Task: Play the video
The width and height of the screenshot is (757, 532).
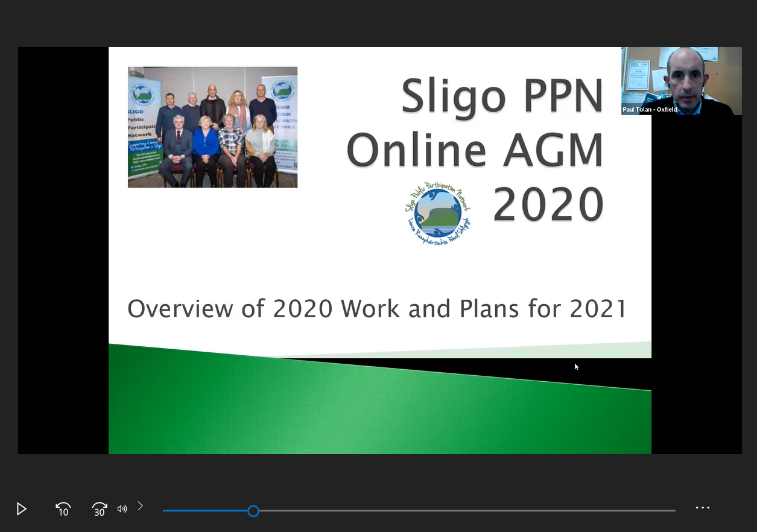Action: (22, 509)
